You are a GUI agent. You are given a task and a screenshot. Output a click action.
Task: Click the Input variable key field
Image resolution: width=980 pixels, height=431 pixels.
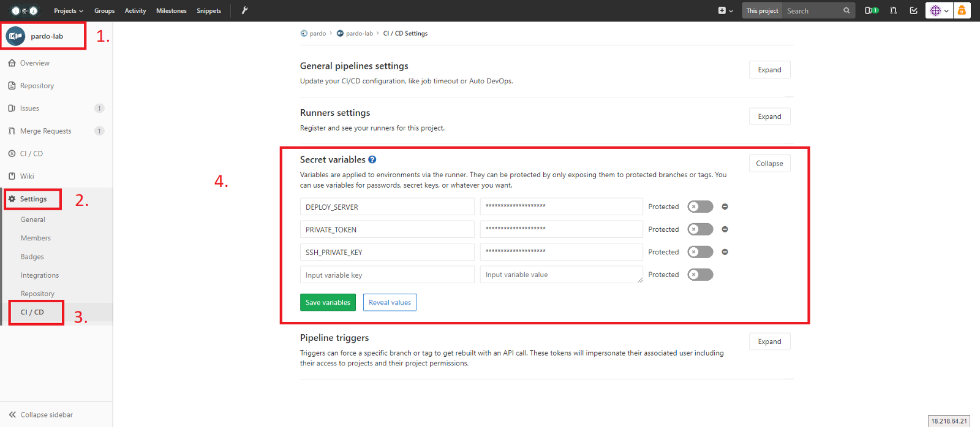[387, 275]
